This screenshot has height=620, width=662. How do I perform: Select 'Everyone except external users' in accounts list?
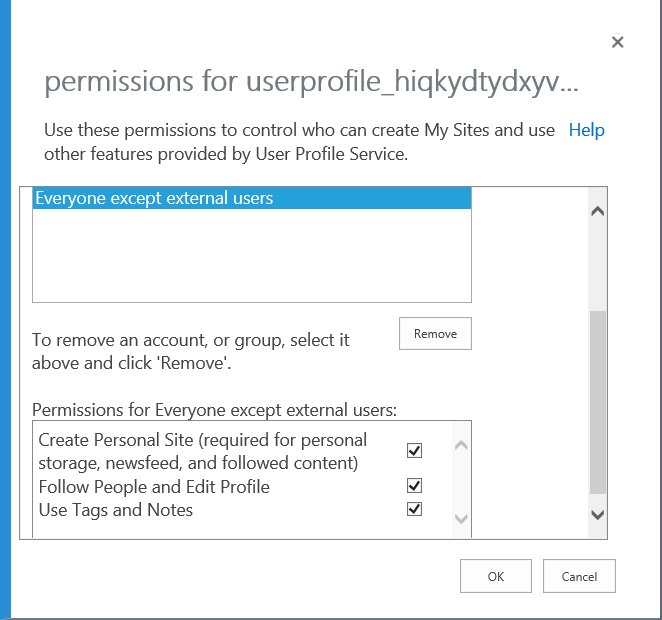[x=252, y=198]
